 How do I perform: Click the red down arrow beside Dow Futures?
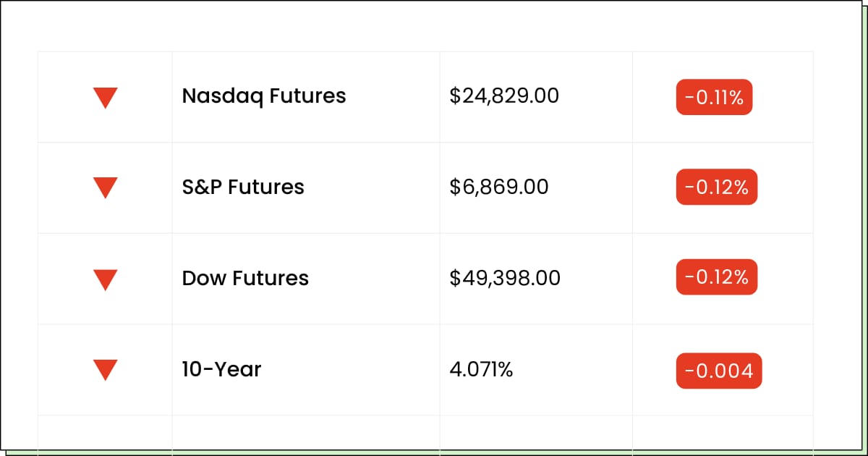[x=106, y=279]
